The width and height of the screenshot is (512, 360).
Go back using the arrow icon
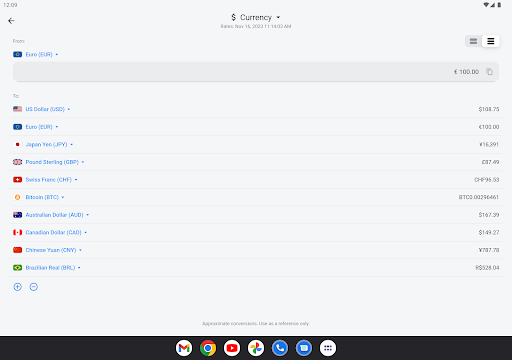click(x=11, y=21)
